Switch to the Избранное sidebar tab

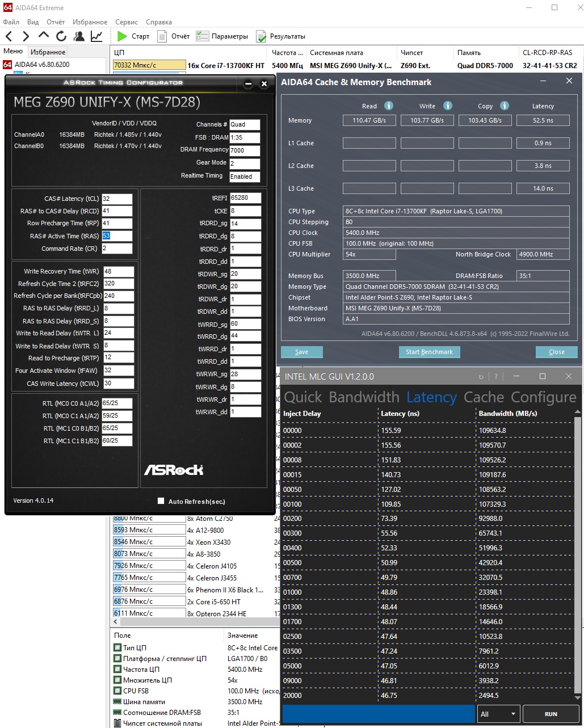[48, 52]
